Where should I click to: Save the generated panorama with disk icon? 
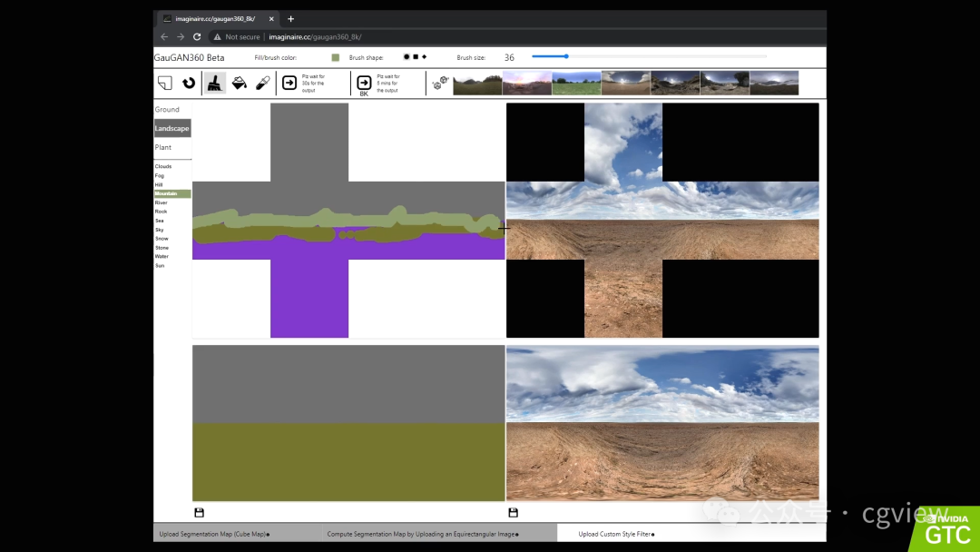[513, 513]
